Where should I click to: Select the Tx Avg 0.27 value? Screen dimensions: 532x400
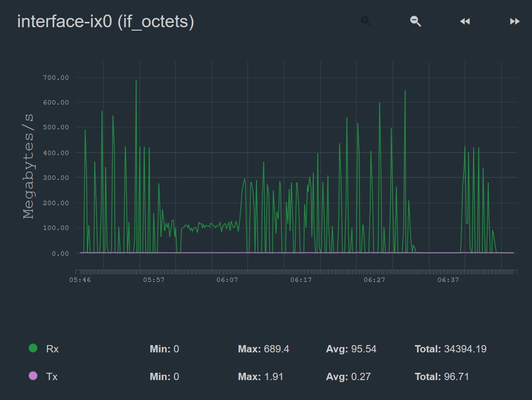coord(360,377)
